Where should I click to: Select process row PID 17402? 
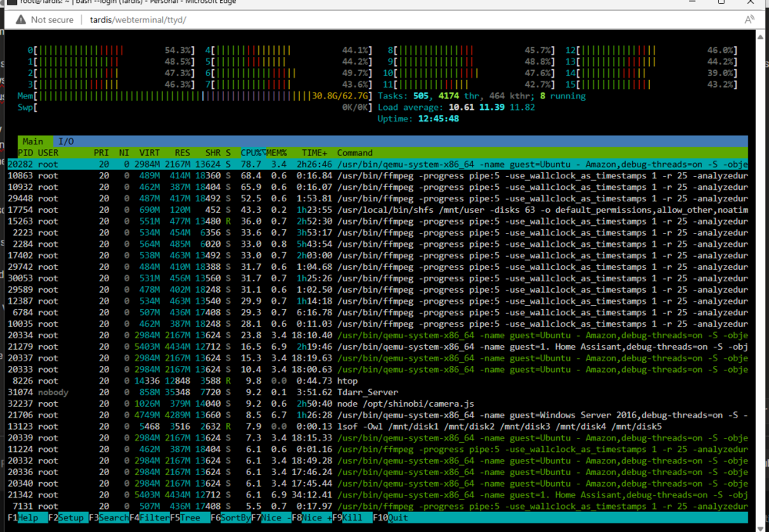point(378,255)
